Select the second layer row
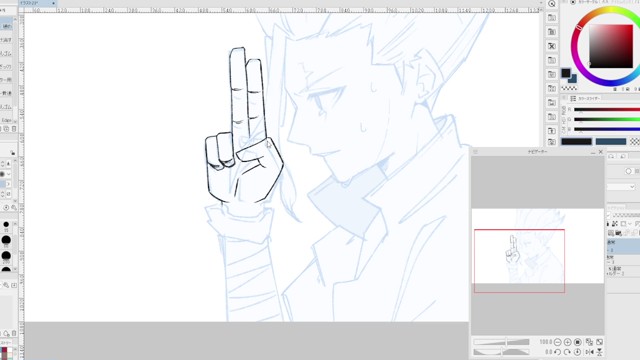 pos(623,260)
